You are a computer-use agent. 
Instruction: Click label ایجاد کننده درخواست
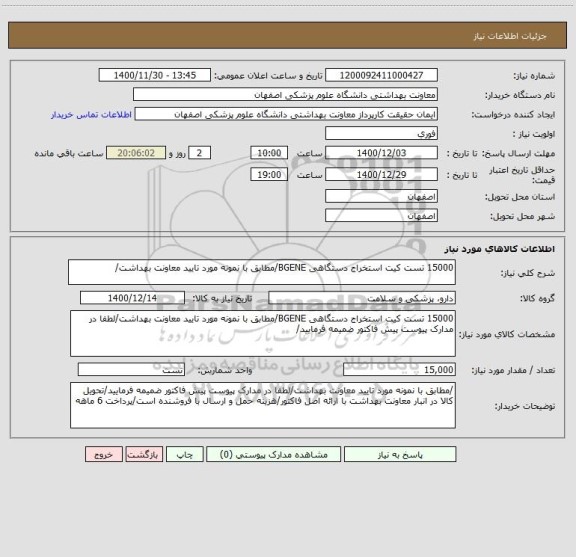[x=513, y=115]
